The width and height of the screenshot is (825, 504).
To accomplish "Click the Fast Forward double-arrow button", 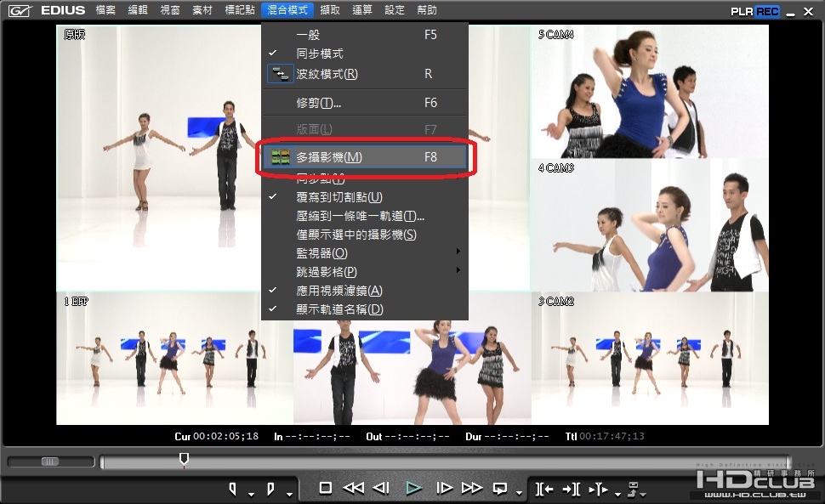I will [472, 488].
